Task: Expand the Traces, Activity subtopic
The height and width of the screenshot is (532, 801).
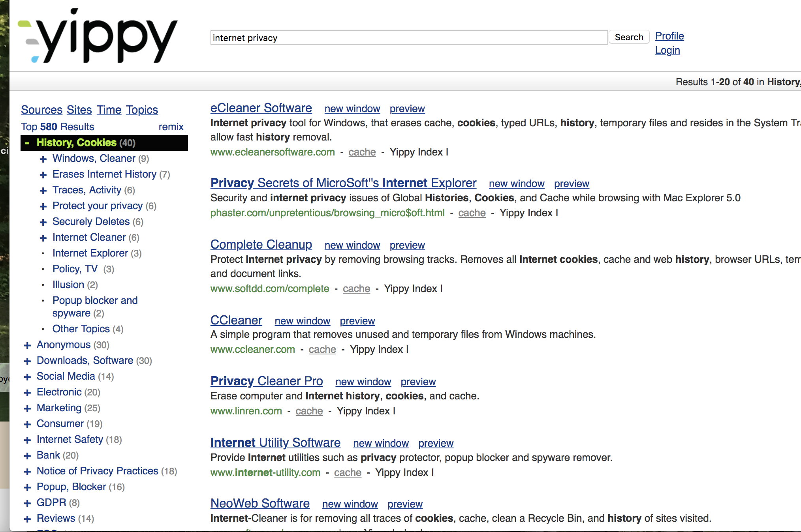Action: click(x=43, y=191)
